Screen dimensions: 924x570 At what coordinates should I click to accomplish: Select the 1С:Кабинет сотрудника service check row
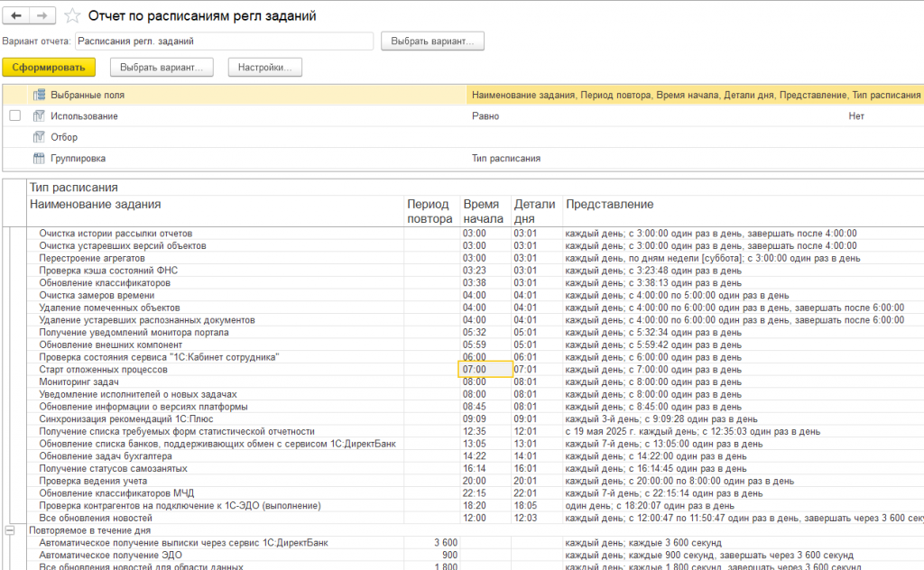[159, 357]
